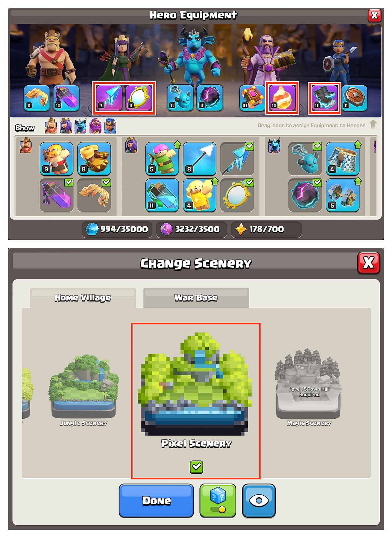Toggle the random scenery dice button
This screenshot has width=392, height=538.
tap(218, 501)
